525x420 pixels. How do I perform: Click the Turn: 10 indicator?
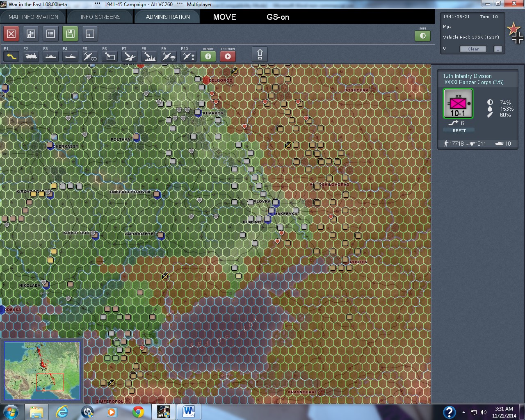489,17
